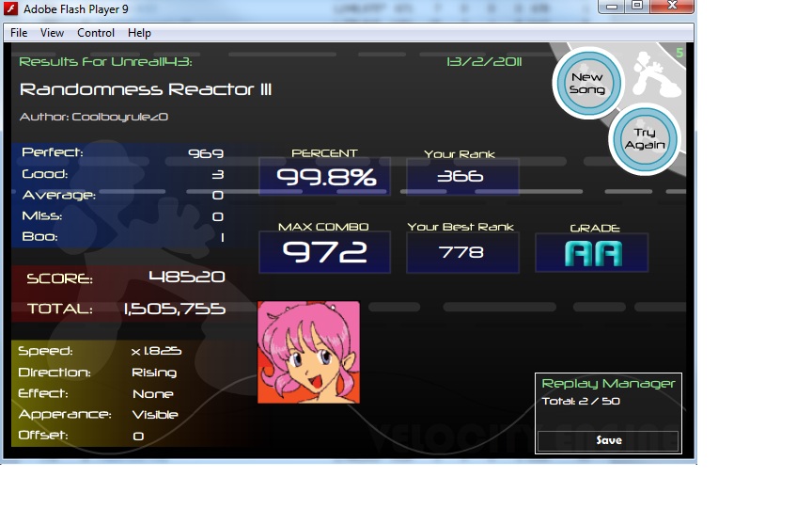This screenshot has width=812, height=508.
Task: Open the Control menu
Action: coord(96,33)
